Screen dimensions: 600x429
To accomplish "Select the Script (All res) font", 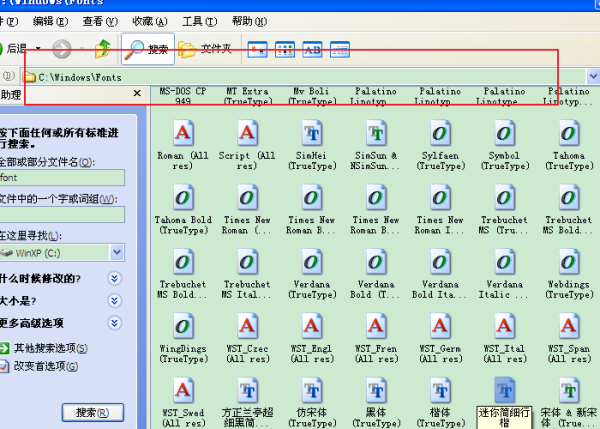I will (x=247, y=145).
